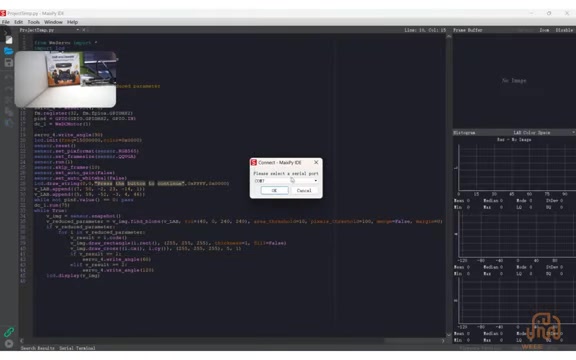
Task: Expand the LAB Color Space dropdown
Action: [x=544, y=133]
